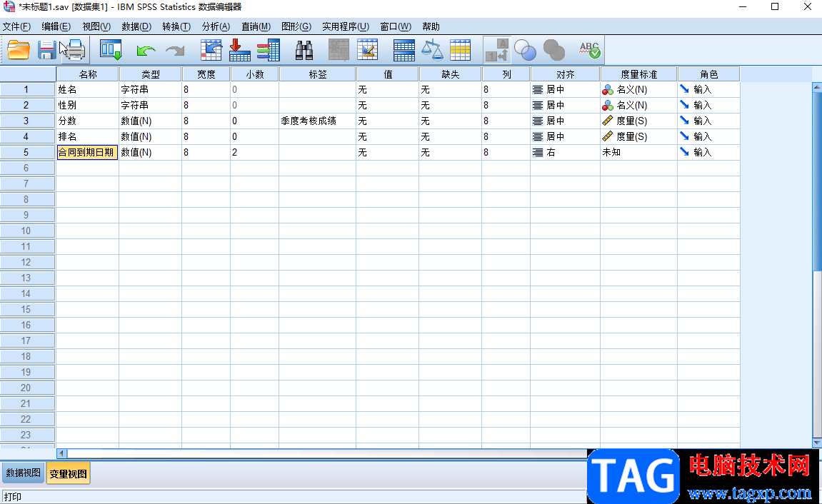Image resolution: width=822 pixels, height=504 pixels.
Task: Open the 分析(A) menu
Action: (x=216, y=26)
